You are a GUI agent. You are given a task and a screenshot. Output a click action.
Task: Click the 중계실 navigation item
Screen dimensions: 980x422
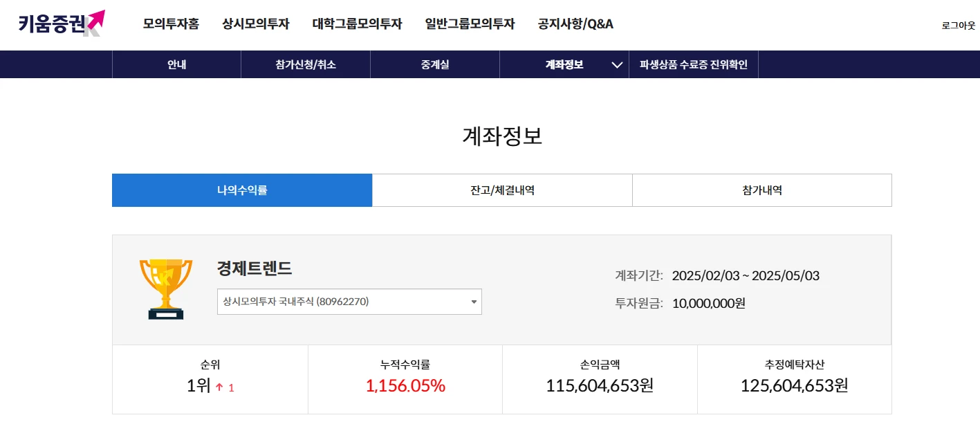click(x=434, y=64)
